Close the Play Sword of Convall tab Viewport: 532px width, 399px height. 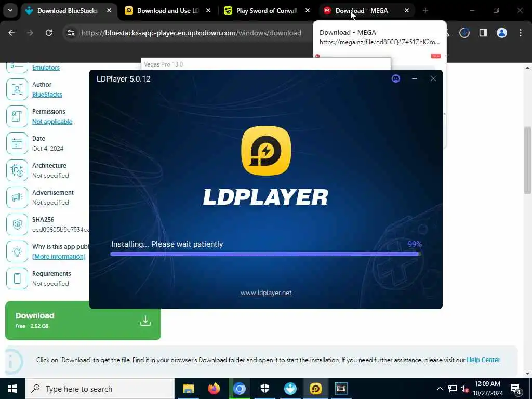coord(308,11)
